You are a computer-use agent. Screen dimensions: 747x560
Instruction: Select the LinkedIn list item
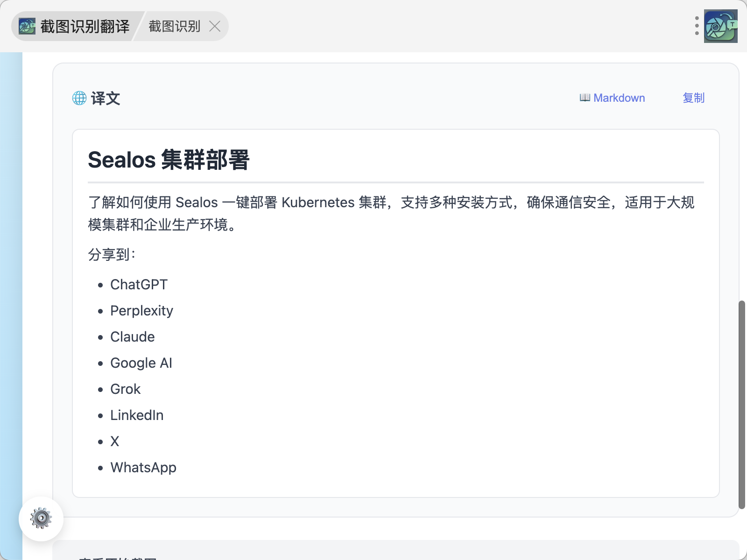pyautogui.click(x=137, y=415)
